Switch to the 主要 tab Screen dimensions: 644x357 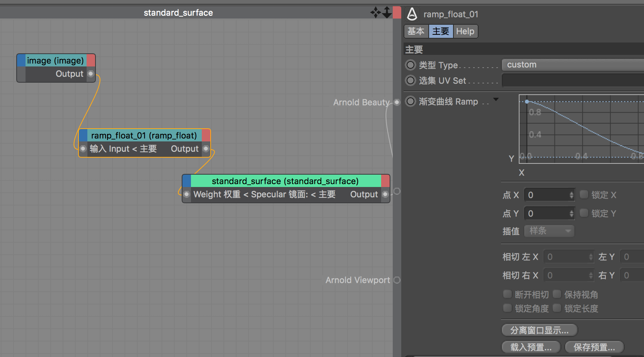441,31
